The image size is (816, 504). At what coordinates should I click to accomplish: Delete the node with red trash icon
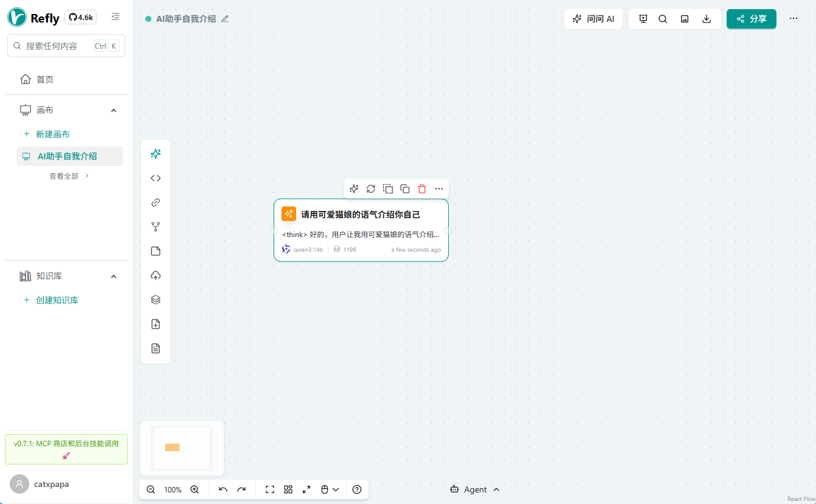tap(422, 189)
